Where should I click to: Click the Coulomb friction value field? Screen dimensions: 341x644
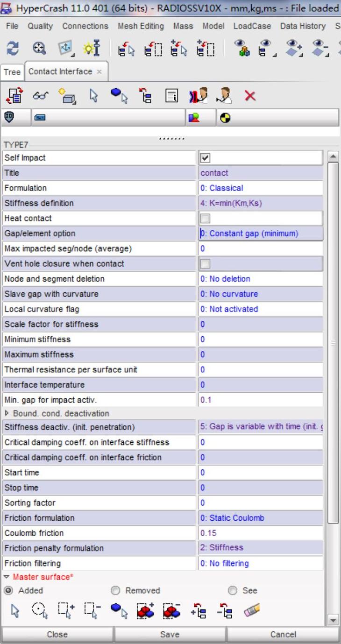point(260,533)
